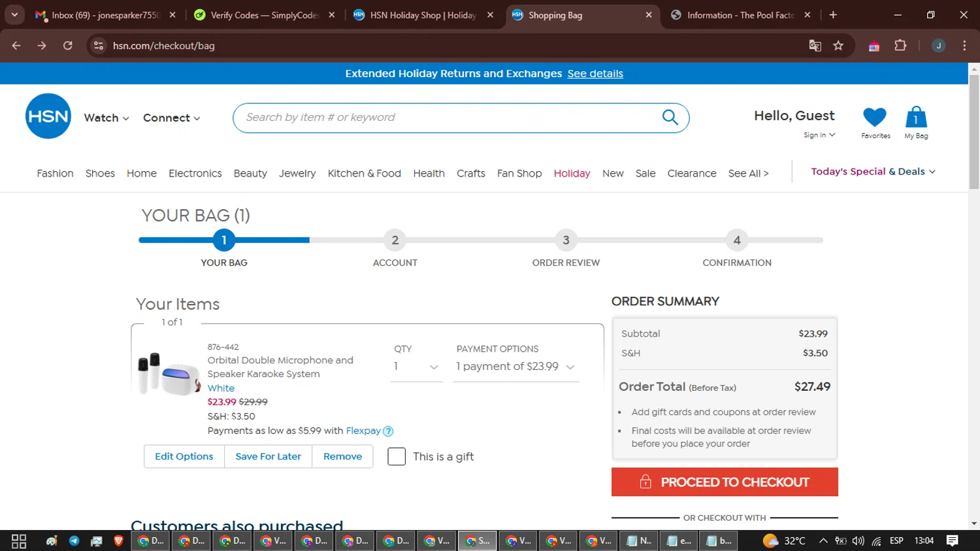Go back to previous page

16,46
